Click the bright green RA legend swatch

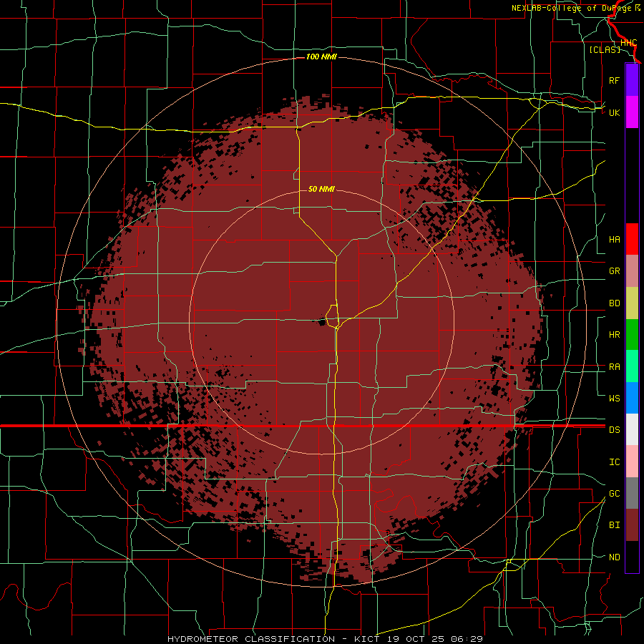coord(632,366)
